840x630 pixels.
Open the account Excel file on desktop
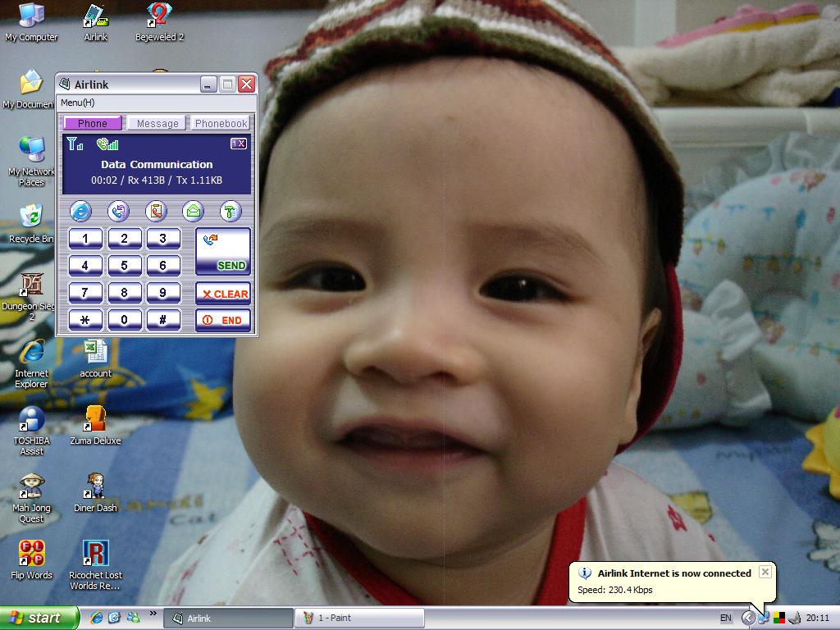95,358
